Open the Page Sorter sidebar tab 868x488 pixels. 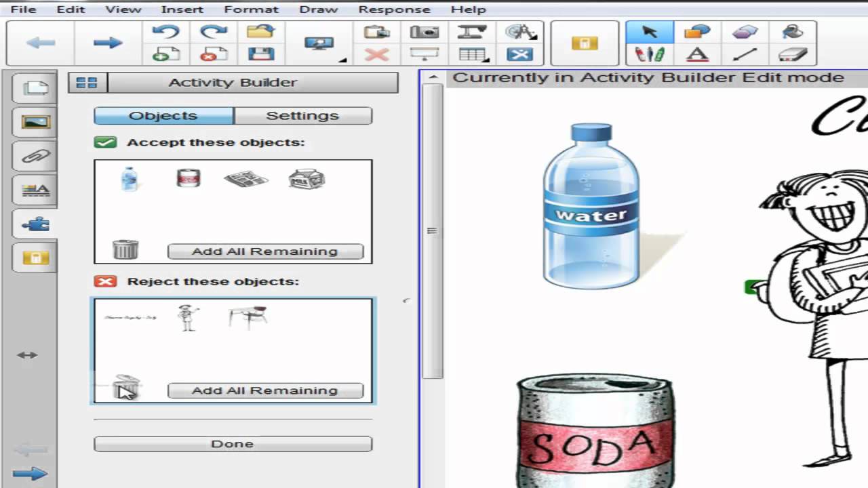[x=35, y=88]
